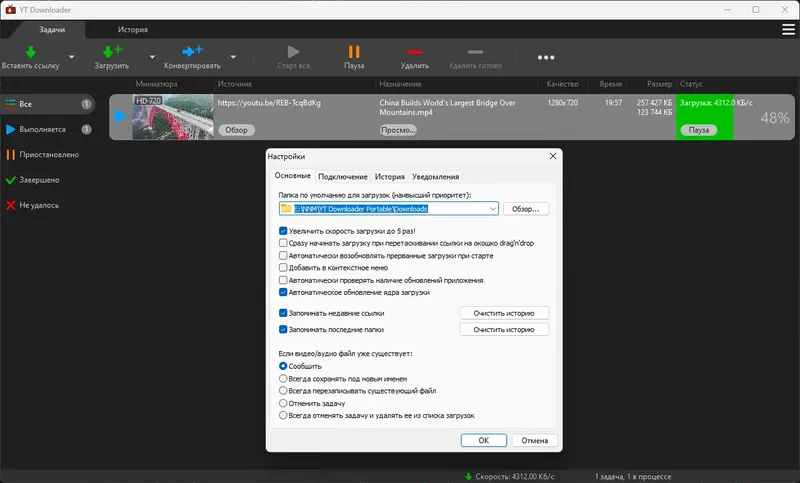Click the green download progress bar

[x=705, y=117]
